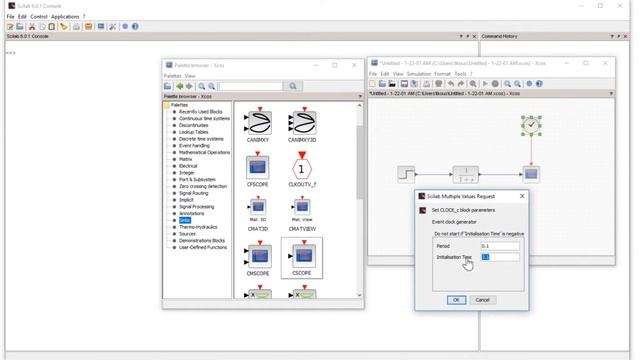
Task: Click the open diagram folder icon in Xcos
Action: coord(382,84)
